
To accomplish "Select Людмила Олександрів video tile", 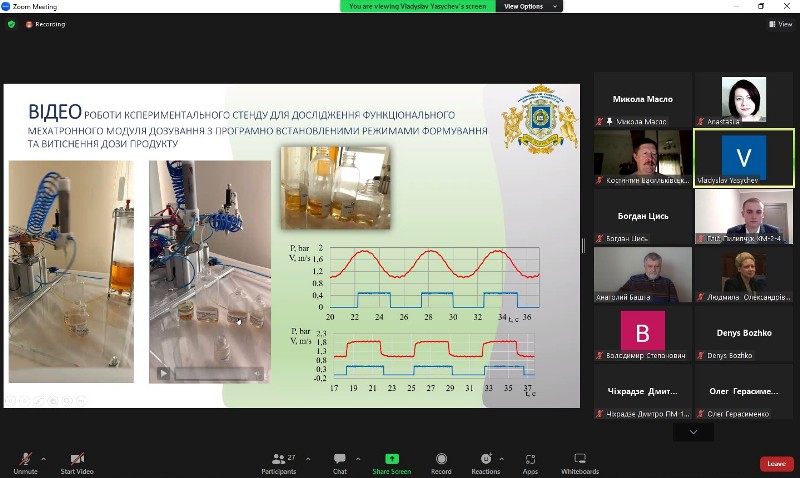I will (743, 274).
